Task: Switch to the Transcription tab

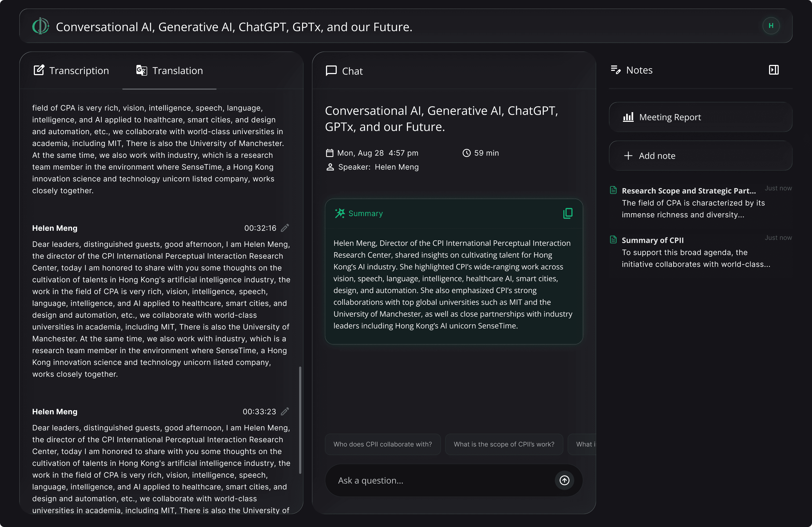Action: point(71,71)
